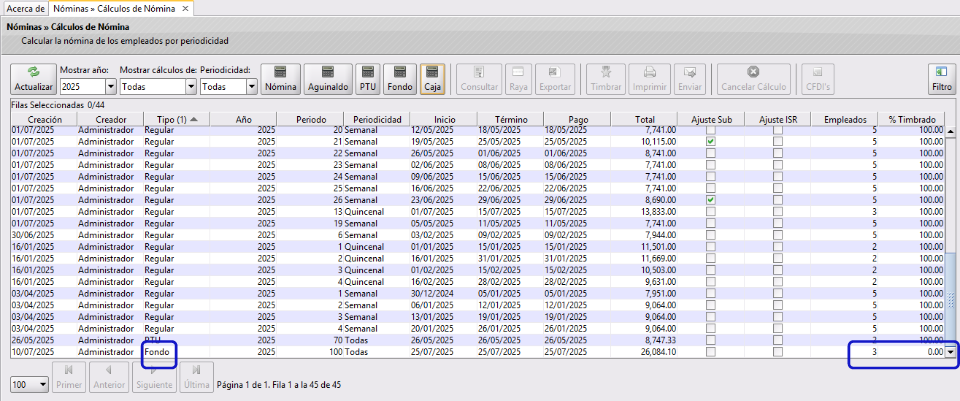Open the CFDI's toolbar button
Viewport: 960px width, 401px height.
coord(817,79)
